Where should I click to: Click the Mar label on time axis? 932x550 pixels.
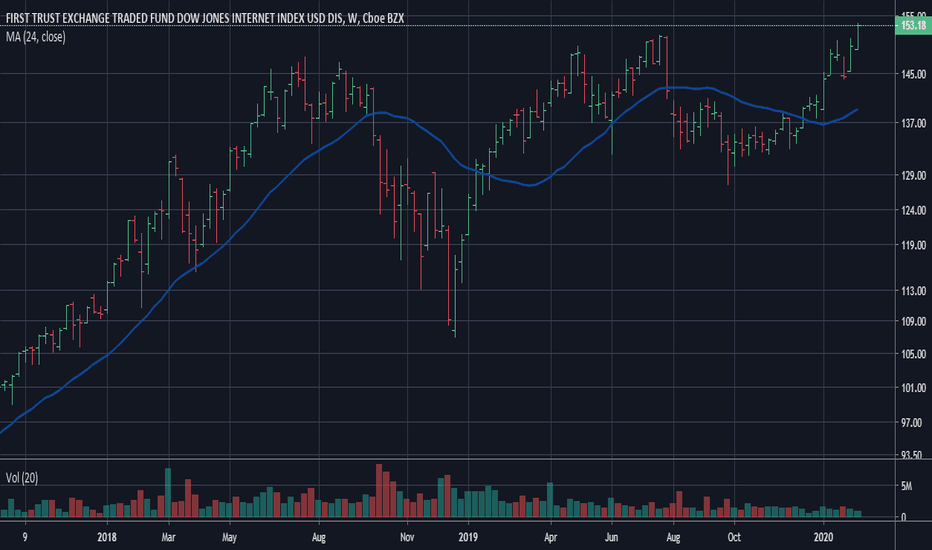pos(168,538)
